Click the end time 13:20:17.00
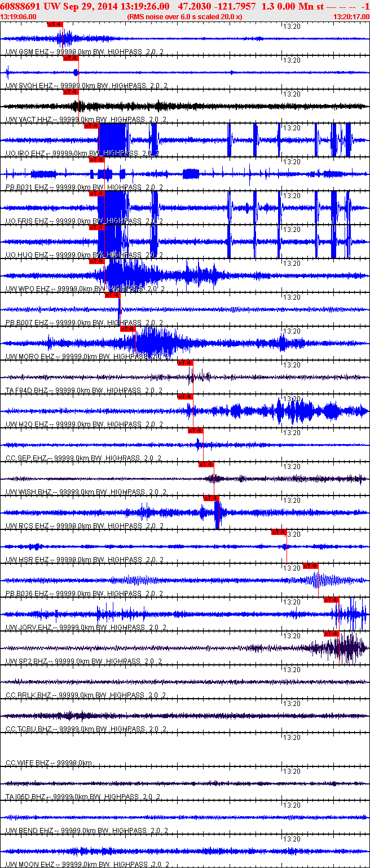 (351, 17)
